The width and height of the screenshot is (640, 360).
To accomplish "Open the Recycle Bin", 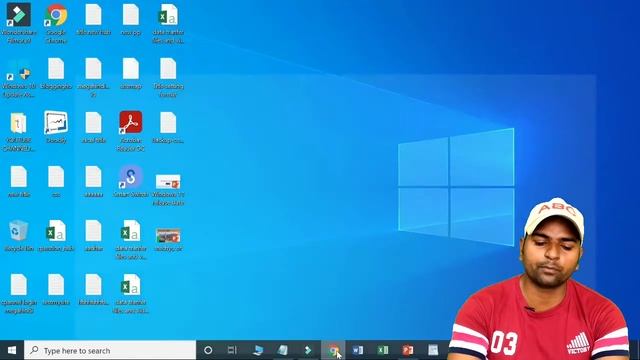I will (18, 235).
